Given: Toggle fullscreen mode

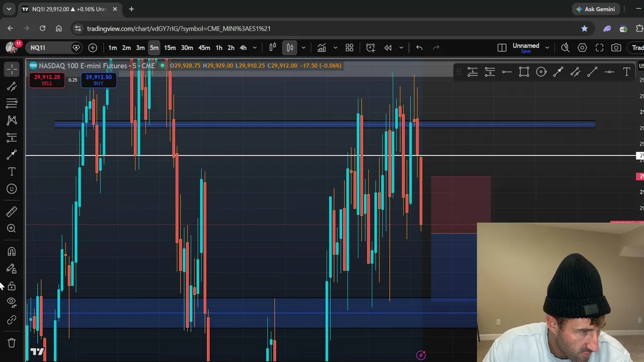Looking at the screenshot, I should [599, 48].
